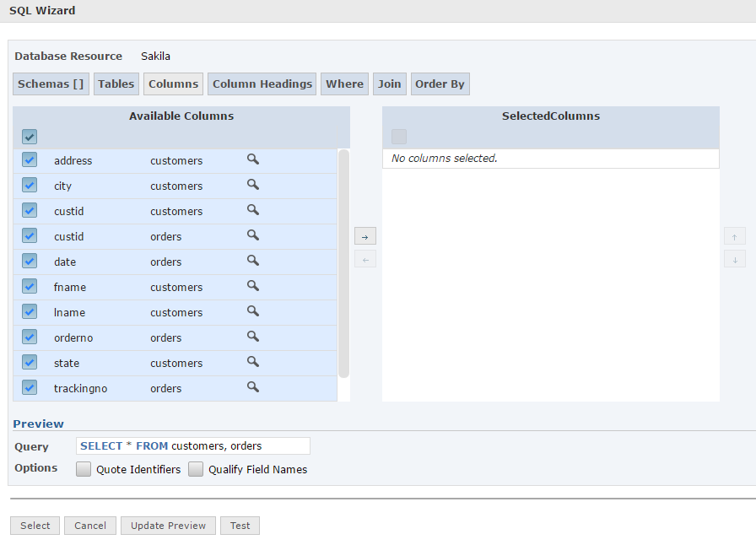
Task: Open the Where tab
Action: click(x=344, y=84)
